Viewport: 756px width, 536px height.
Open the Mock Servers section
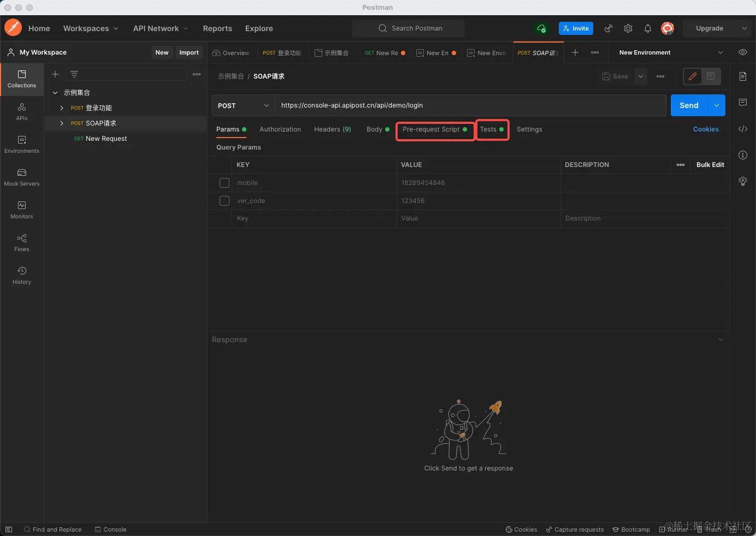[x=22, y=177]
